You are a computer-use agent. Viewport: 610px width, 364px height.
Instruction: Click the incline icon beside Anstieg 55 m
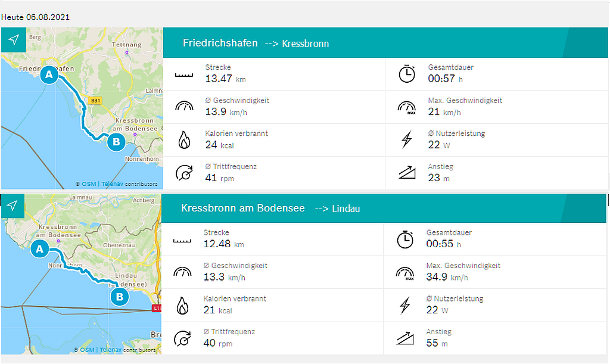click(x=405, y=338)
